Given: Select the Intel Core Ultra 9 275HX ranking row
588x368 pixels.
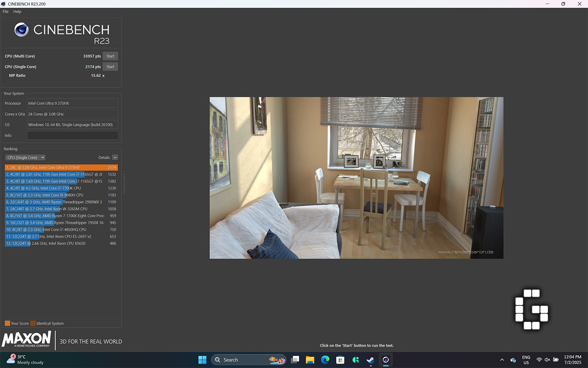Looking at the screenshot, I should tap(62, 167).
